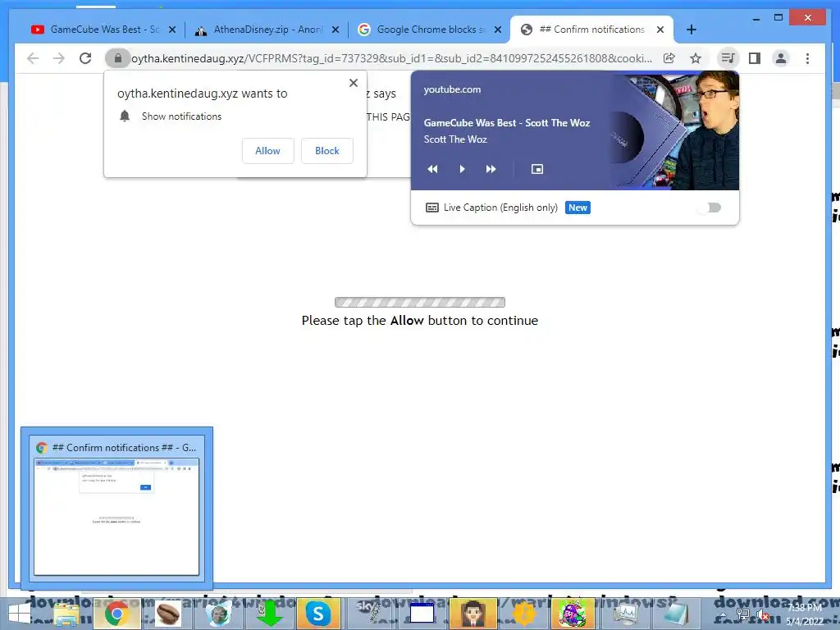Go forward to next page
This screenshot has width=840, height=630.
(59, 58)
